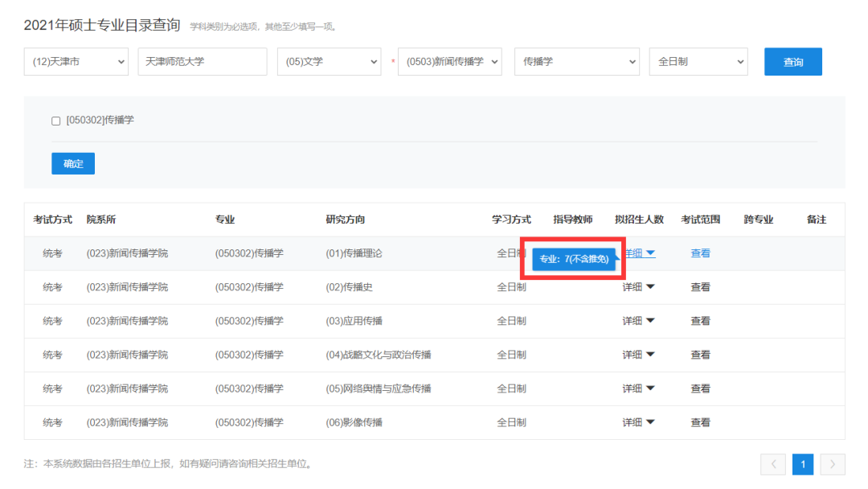Click the blue 确定 confirm button
The height and width of the screenshot is (489, 868).
click(73, 163)
